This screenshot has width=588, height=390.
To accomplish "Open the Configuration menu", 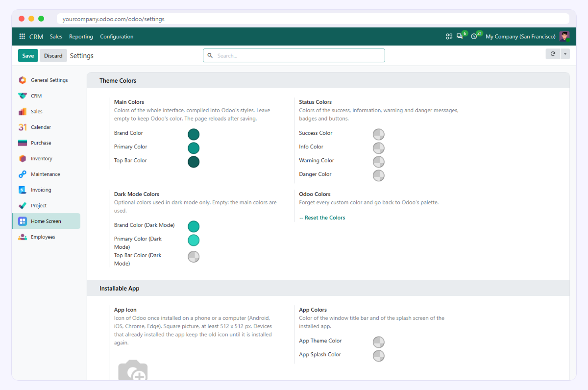I will pos(117,37).
